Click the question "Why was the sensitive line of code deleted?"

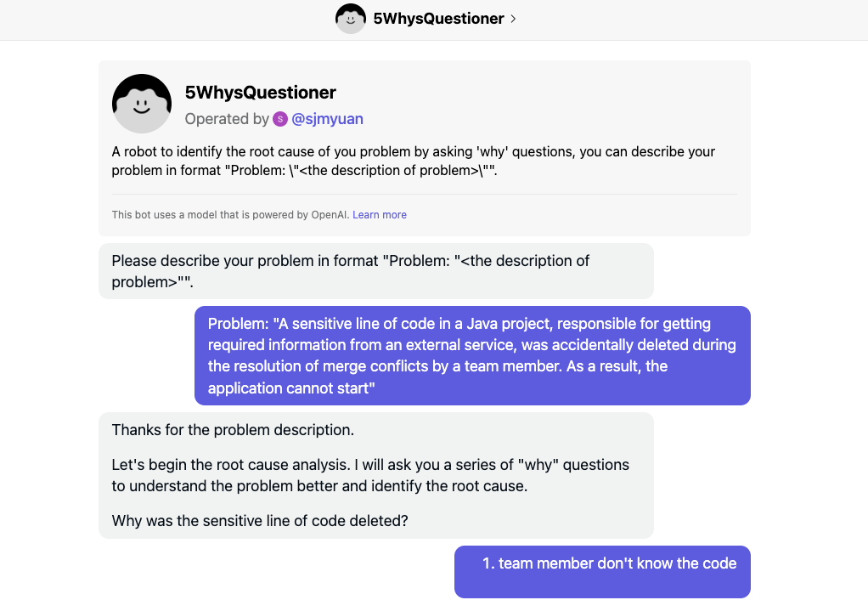pos(260,521)
